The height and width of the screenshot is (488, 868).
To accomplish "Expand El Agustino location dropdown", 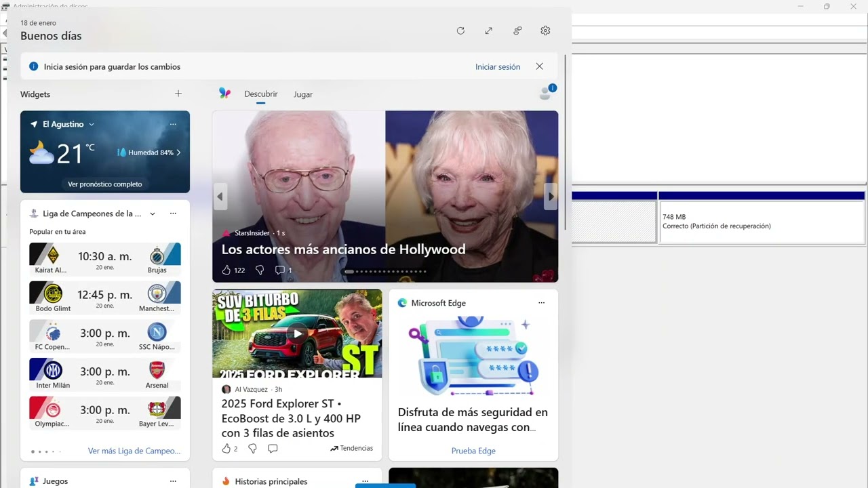I will (92, 124).
